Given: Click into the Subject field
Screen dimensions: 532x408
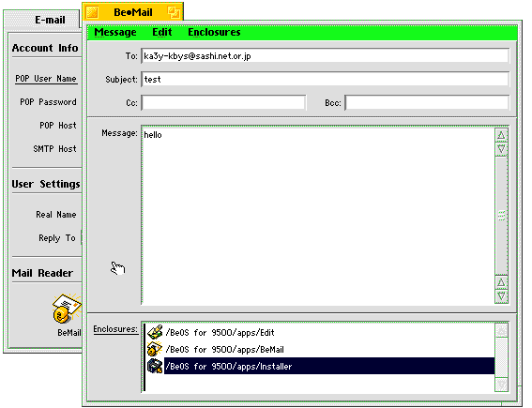Looking at the screenshot, I should pyautogui.click(x=325, y=80).
